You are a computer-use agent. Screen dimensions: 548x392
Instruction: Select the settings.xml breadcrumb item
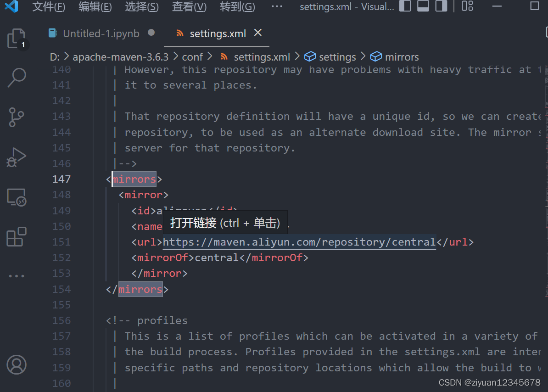tap(262, 57)
